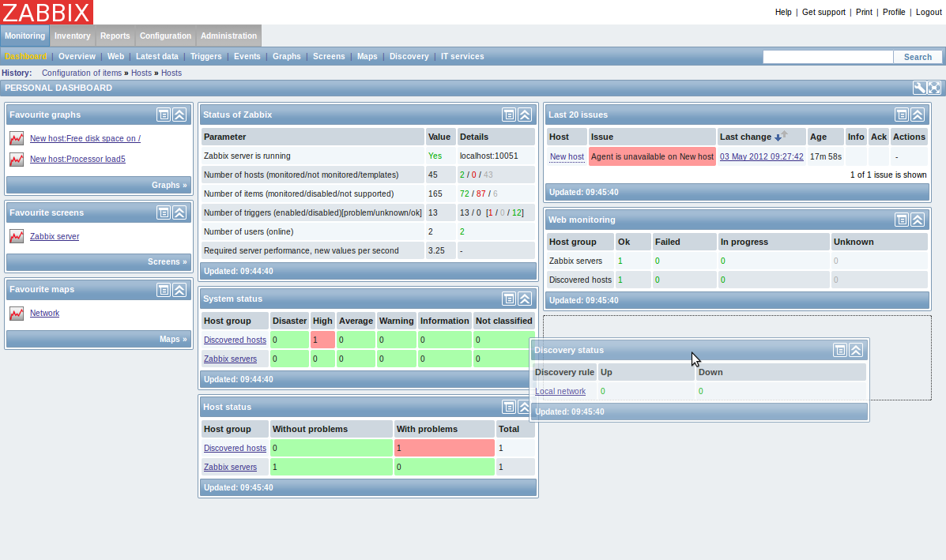
Task: Open Favourite graphs widget menu icon
Action: [164, 115]
